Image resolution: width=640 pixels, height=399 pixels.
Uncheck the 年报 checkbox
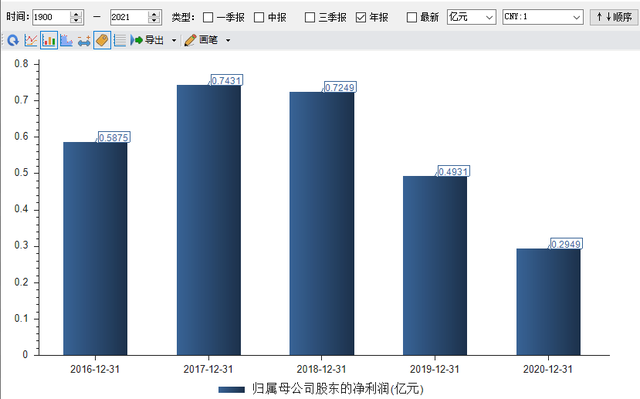[x=361, y=17]
